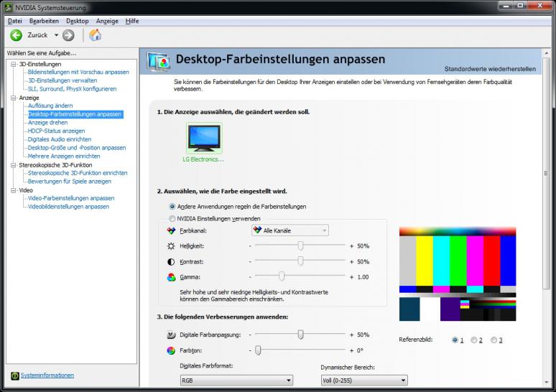Open Auflösung ändern
The width and height of the screenshot is (556, 392).
50,106
